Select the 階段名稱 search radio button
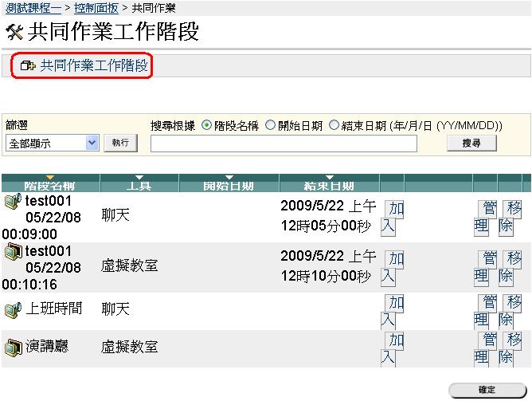 [x=207, y=125]
